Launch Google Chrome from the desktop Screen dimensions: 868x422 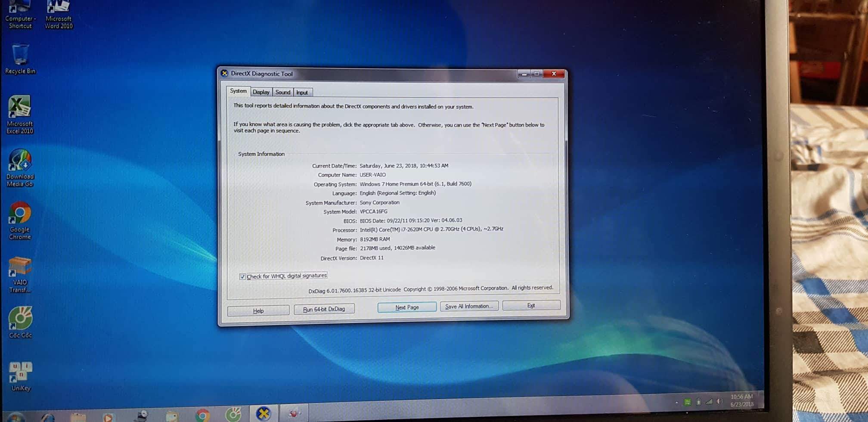click(x=20, y=221)
